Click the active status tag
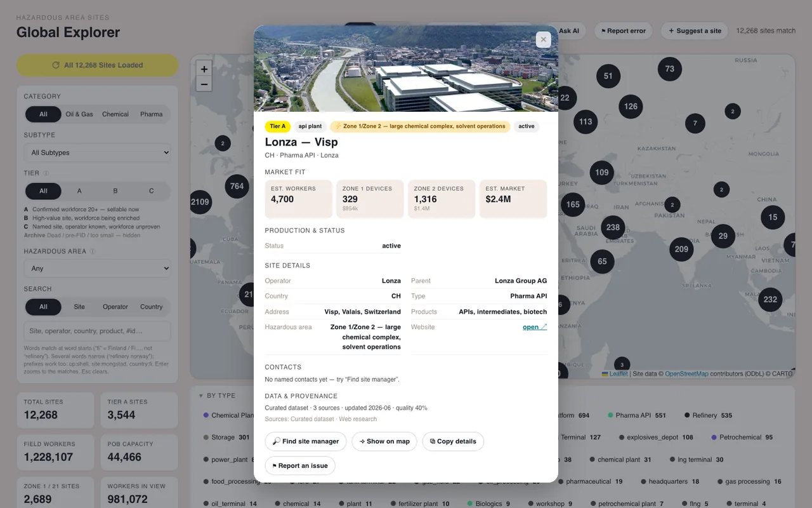The height and width of the screenshot is (508, 812). 527,126
